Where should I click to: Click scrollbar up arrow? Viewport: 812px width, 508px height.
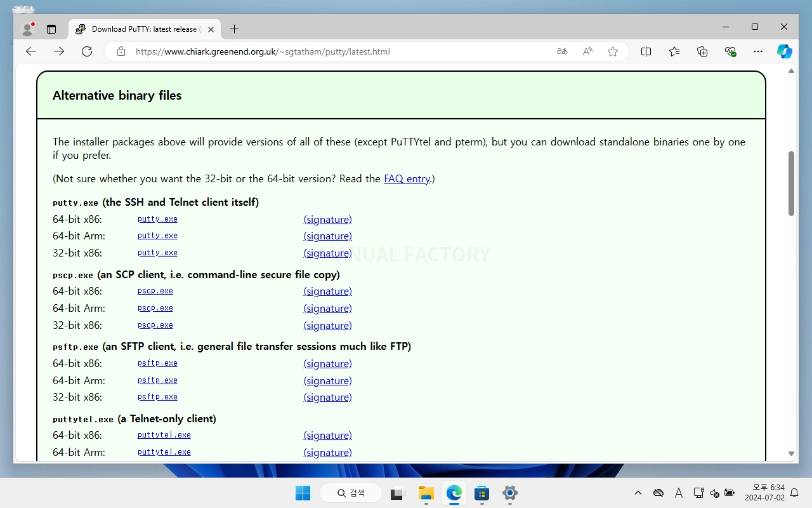[x=791, y=71]
